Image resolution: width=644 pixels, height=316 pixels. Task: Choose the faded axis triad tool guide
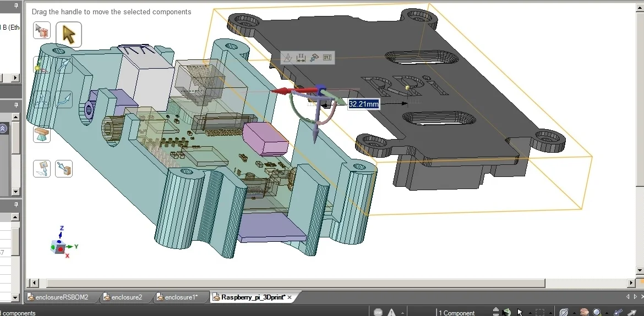click(x=41, y=99)
